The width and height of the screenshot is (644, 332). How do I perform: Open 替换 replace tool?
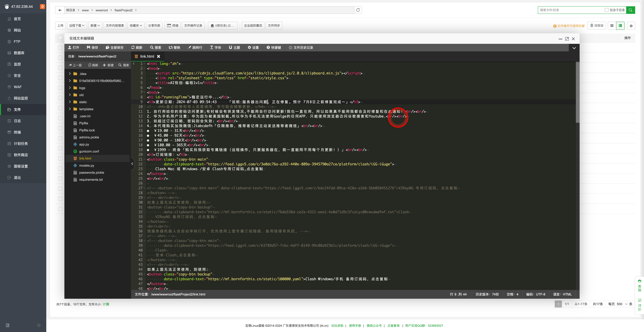click(174, 48)
